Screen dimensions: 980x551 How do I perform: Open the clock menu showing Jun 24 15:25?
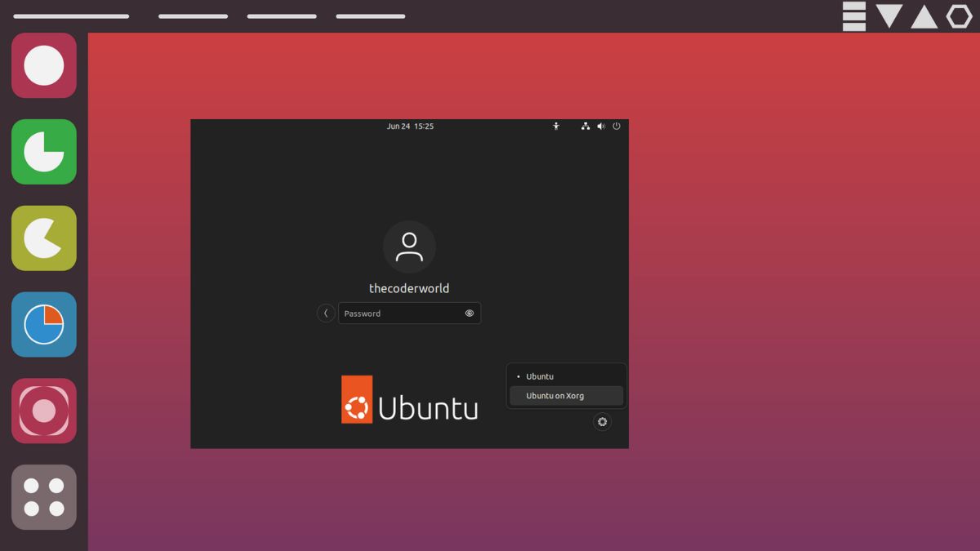[x=410, y=126]
